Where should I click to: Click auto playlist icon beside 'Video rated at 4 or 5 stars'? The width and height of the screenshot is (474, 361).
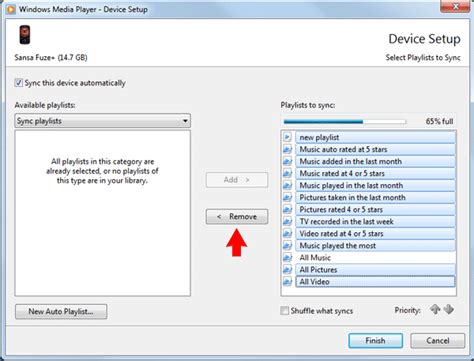(288, 233)
